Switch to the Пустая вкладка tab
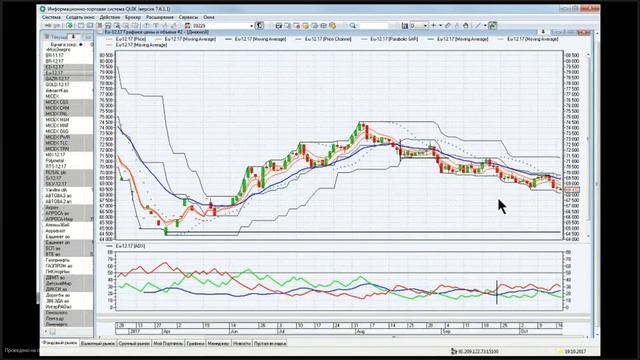This screenshot has width=640, height=360. pyautogui.click(x=270, y=344)
